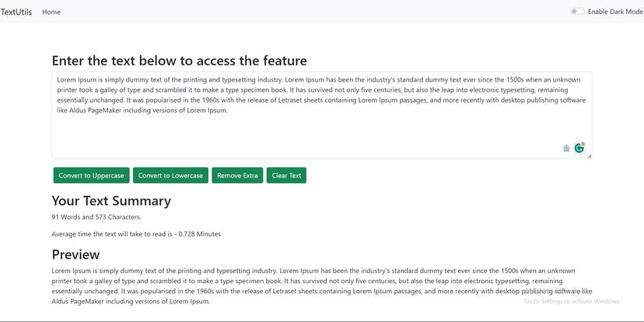
Task: Click the "Your Text Summary" heading
Action: 111,201
